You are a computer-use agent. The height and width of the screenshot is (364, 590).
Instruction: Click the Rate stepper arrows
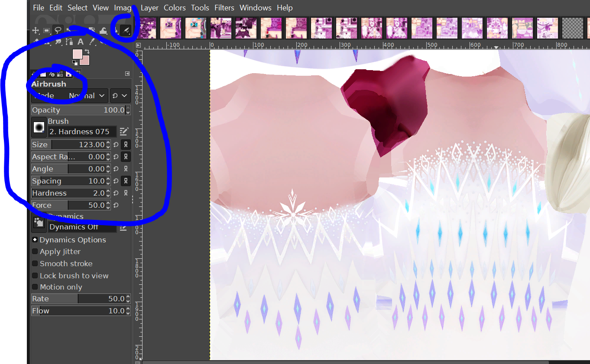point(128,299)
